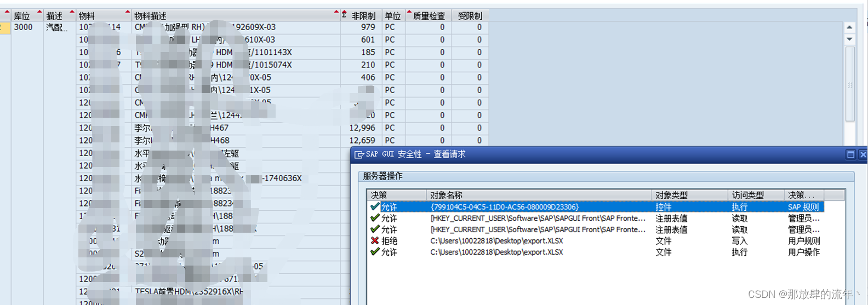Screen dimensions: 868x305
Task: Click the down arrow of the table scrollbar
Action: [850, 39]
